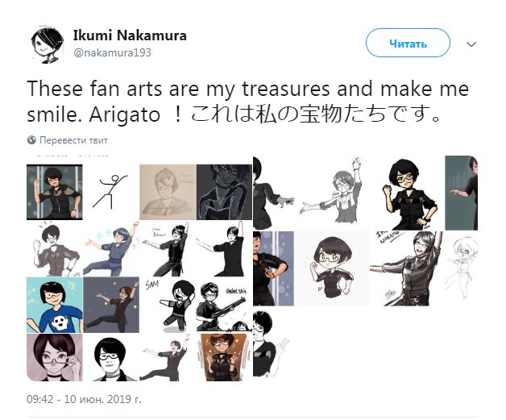Click the globe icon beside Перевести твит
The height and width of the screenshot is (420, 506).
point(31,140)
